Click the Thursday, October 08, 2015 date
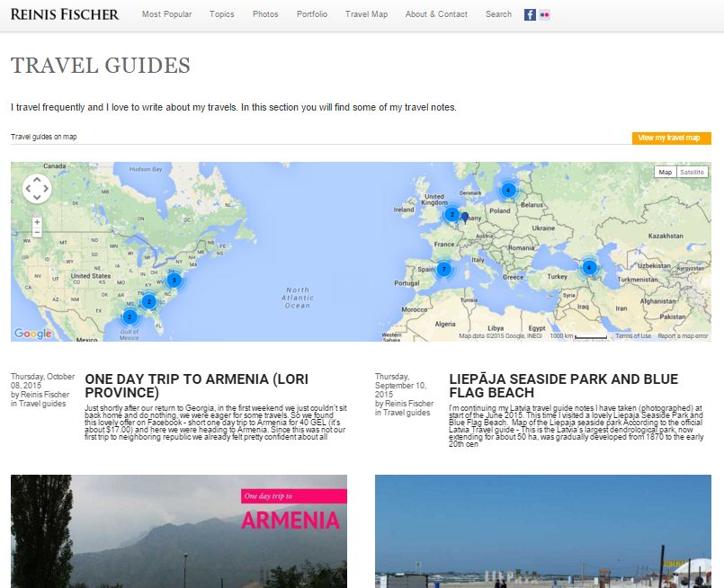 pyautogui.click(x=42, y=381)
